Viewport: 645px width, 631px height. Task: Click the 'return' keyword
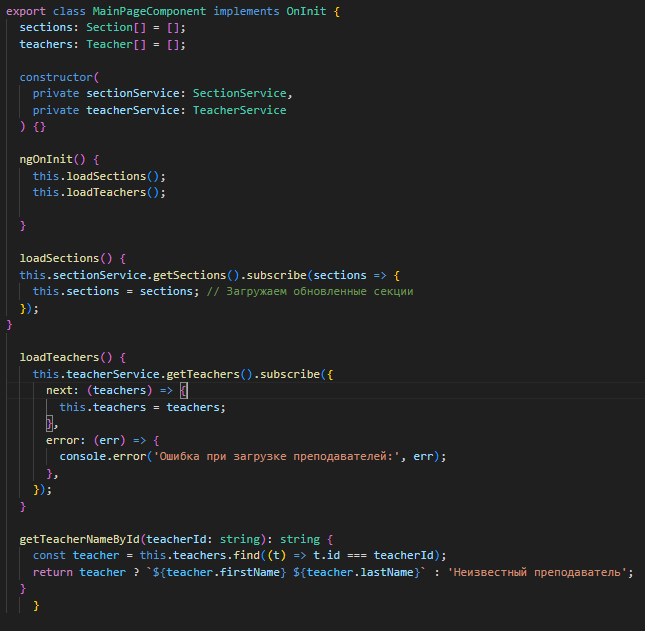pyautogui.click(x=53, y=572)
